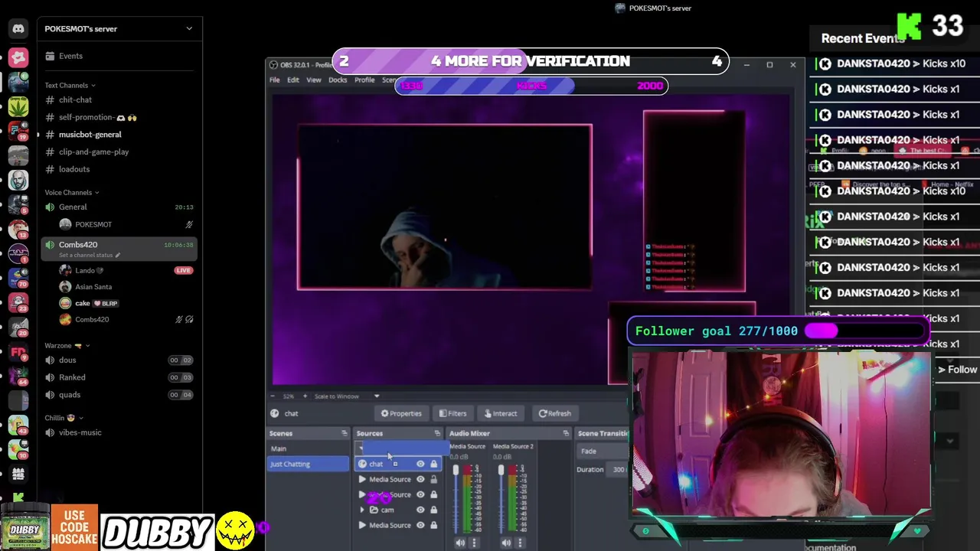This screenshot has width=980, height=551.
Task: Toggle visibility of Media Source below cam
Action: point(420,525)
